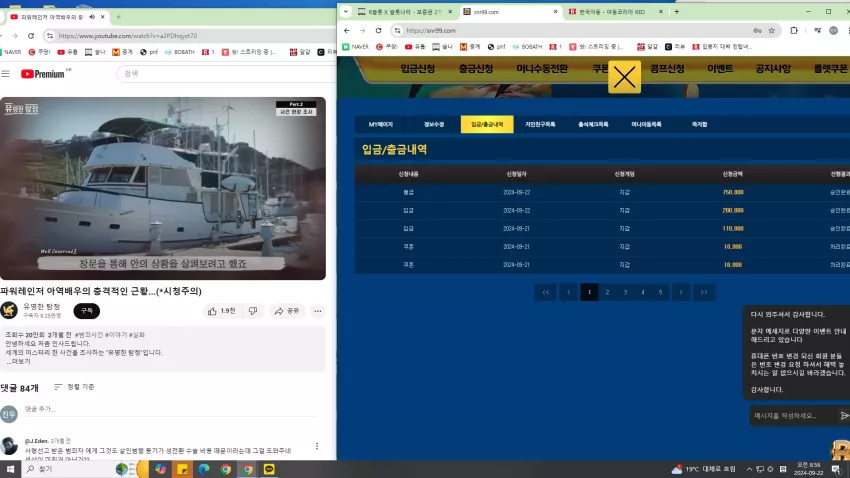Close the yellow X popup button
The height and width of the screenshot is (478, 850).
[624, 77]
